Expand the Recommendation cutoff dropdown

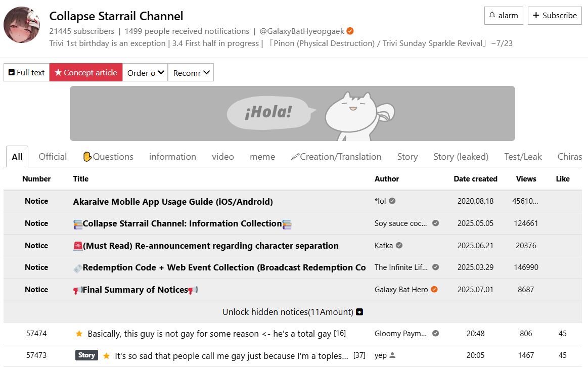point(191,72)
